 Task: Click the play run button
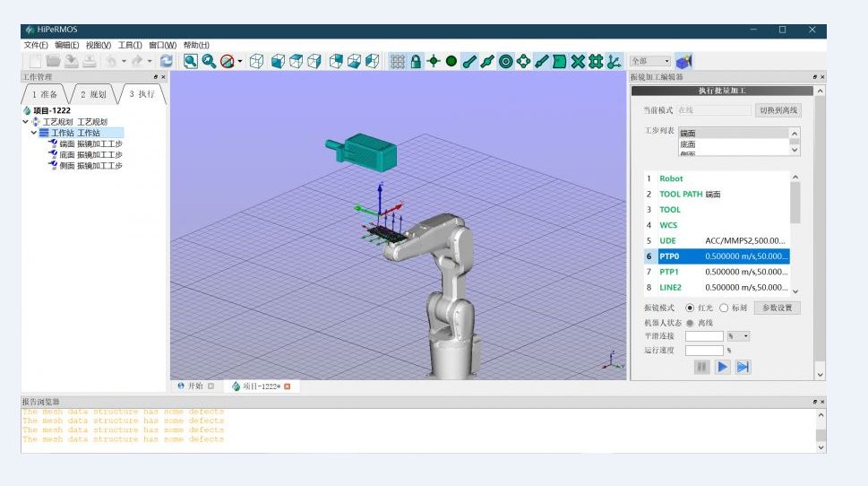722,367
